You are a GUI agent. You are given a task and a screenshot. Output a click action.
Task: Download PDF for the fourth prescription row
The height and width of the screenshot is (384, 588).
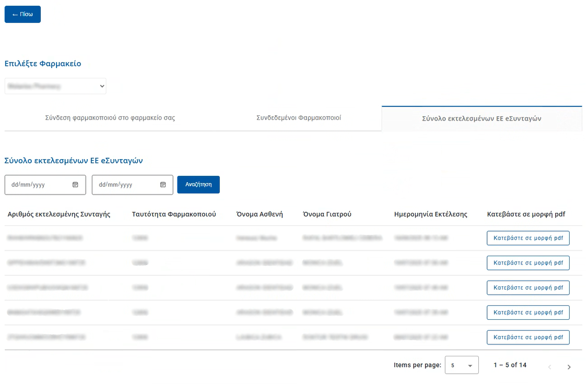(528, 313)
